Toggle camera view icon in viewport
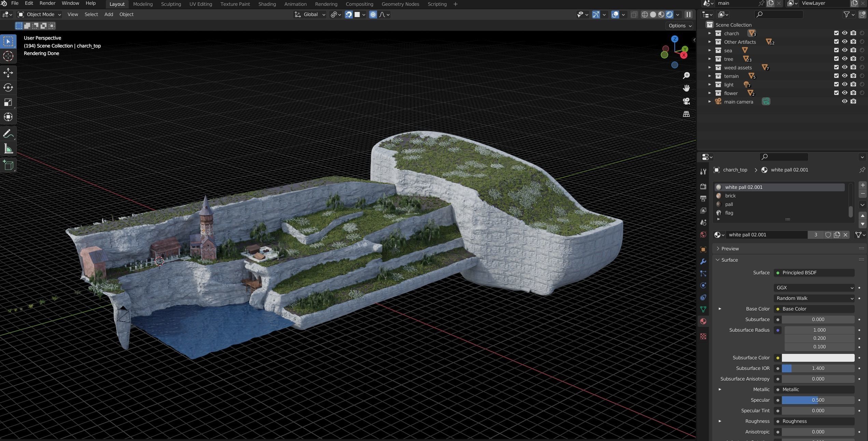 click(686, 101)
